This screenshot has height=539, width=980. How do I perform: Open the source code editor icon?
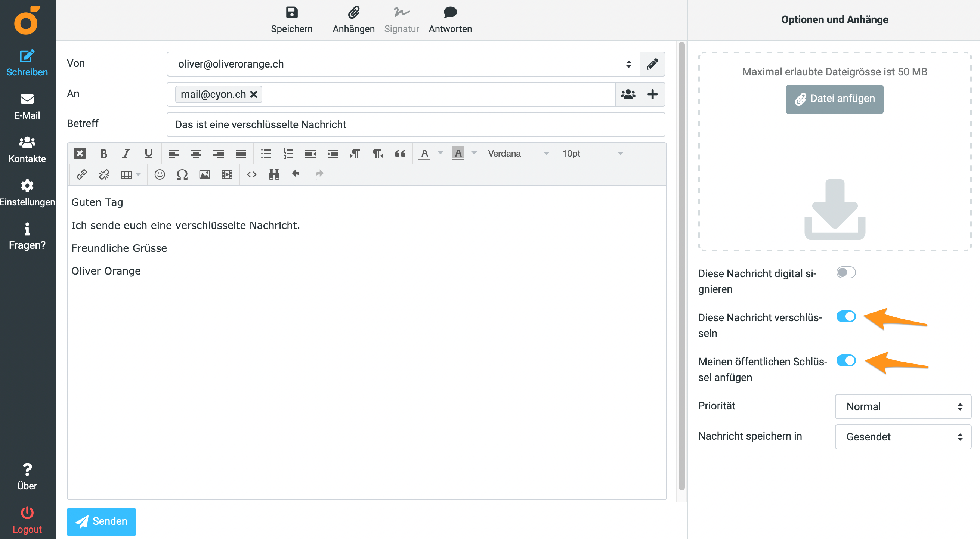point(251,174)
